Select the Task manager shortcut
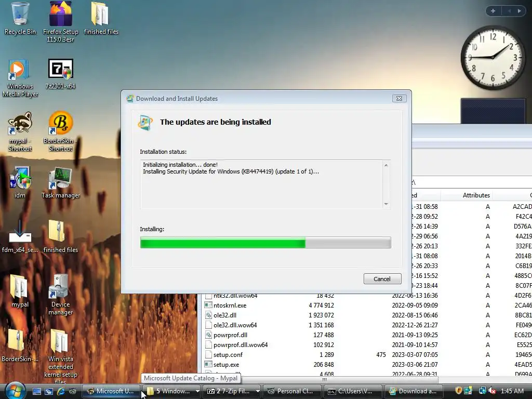This screenshot has height=399, width=532. coord(60,182)
